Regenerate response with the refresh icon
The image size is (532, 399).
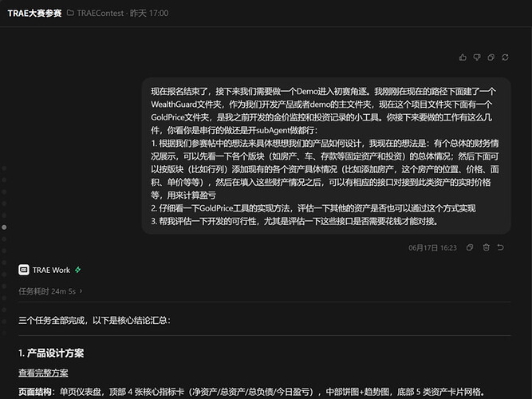[505, 57]
